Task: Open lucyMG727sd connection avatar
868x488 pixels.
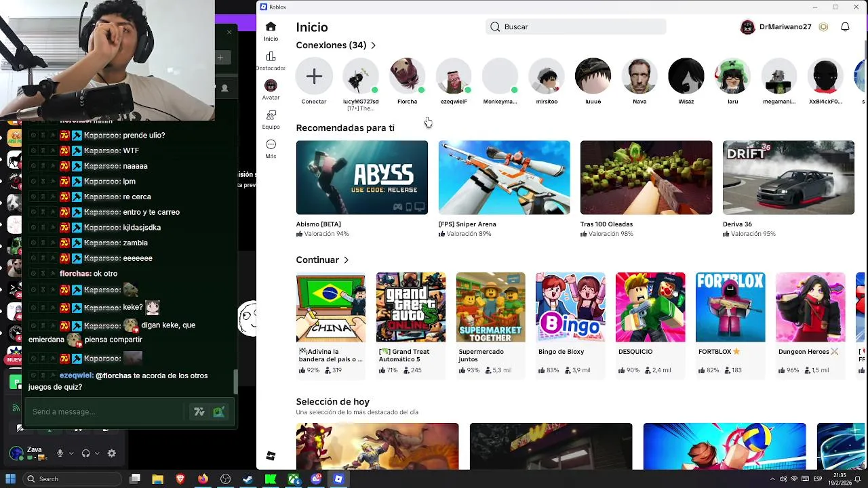Action: pyautogui.click(x=361, y=76)
